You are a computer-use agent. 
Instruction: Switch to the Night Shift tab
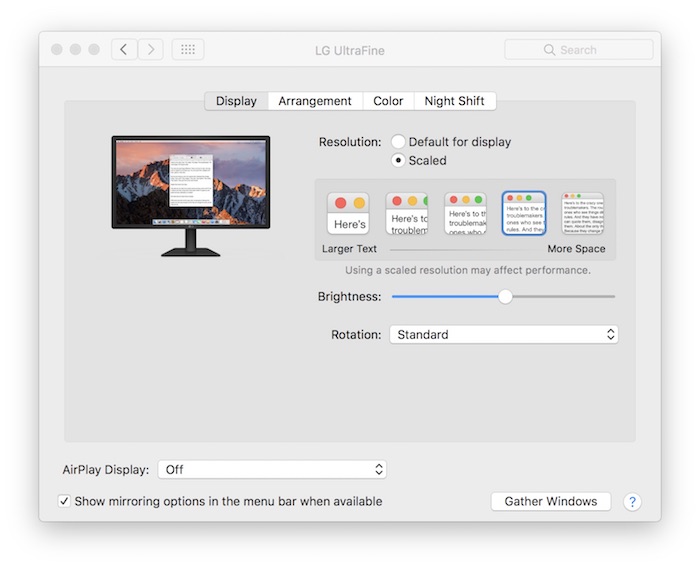click(454, 101)
